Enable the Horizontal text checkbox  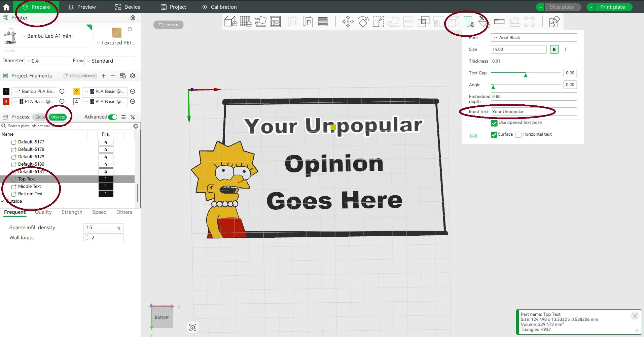coord(518,135)
